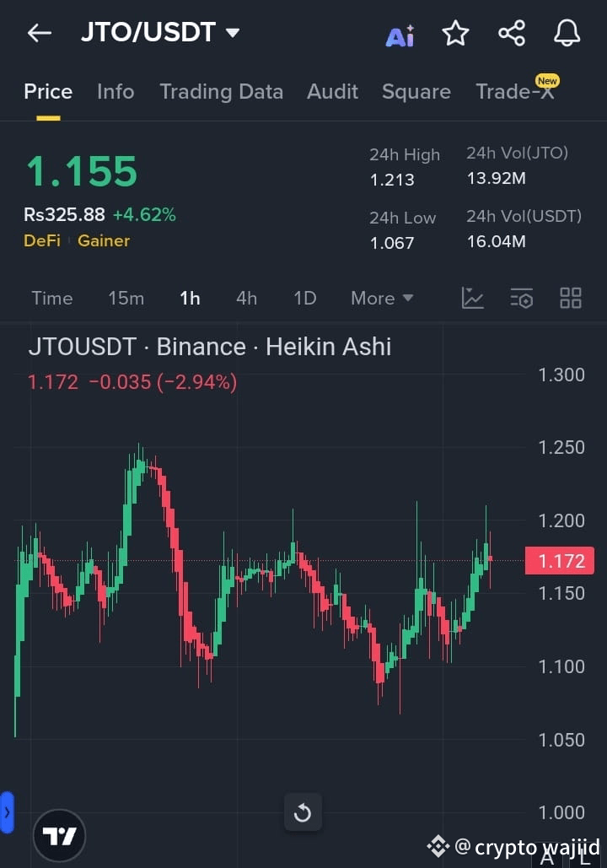Select the 4h interval
This screenshot has height=868, width=607.
[x=246, y=299]
